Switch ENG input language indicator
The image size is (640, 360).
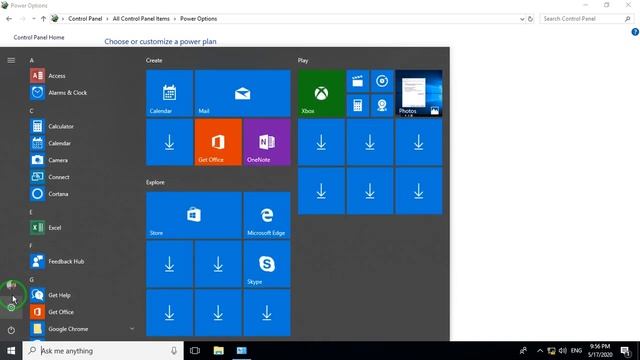(x=576, y=351)
